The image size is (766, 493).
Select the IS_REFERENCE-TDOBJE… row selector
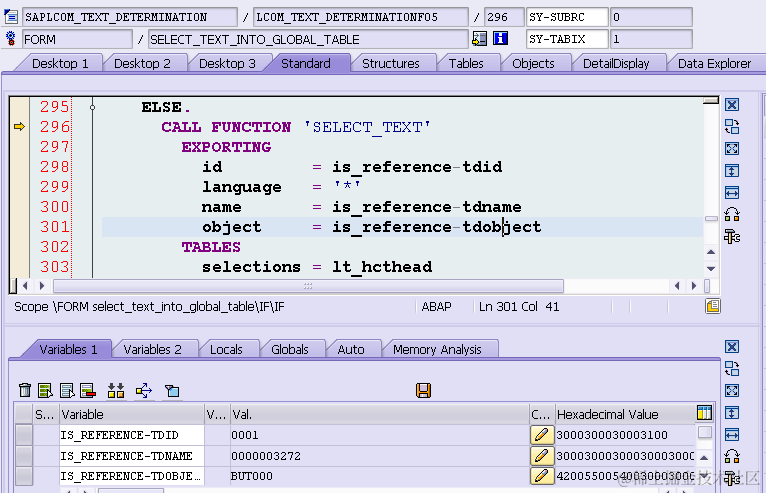[23, 475]
